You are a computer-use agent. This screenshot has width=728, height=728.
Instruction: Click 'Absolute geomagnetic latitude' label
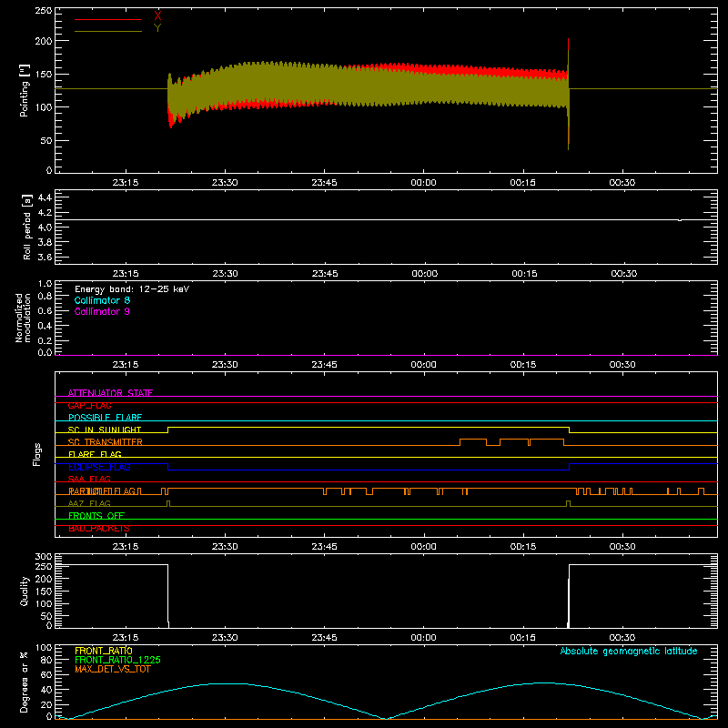(x=629, y=651)
